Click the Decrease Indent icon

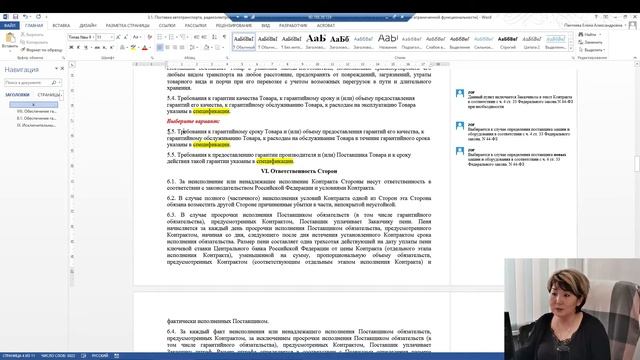196,37
